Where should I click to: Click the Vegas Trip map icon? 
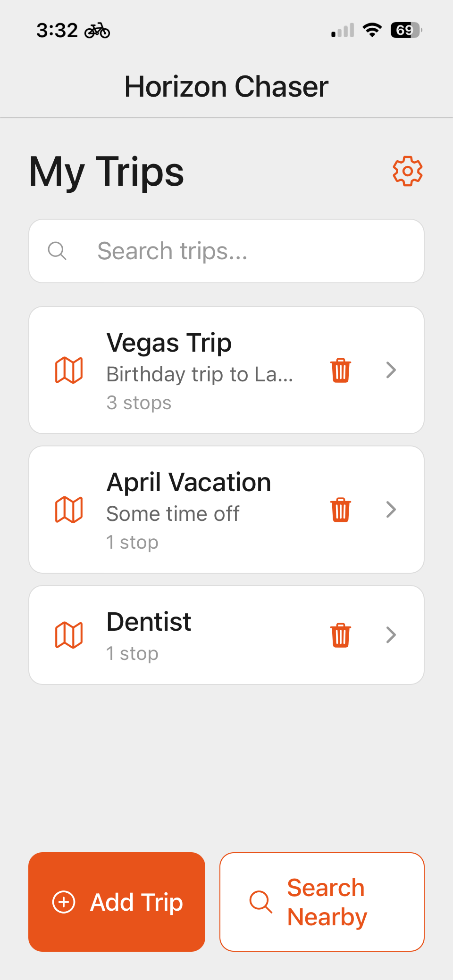tap(69, 371)
